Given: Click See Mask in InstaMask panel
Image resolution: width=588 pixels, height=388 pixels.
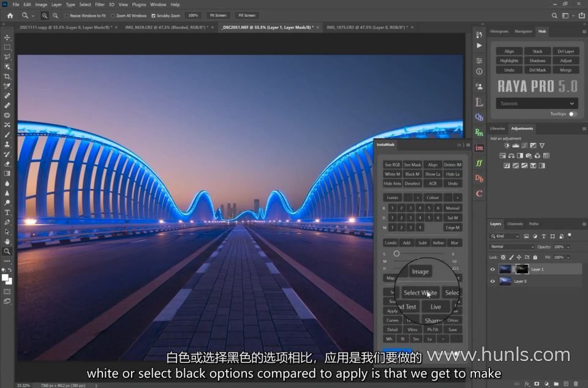Looking at the screenshot, I should (412, 165).
